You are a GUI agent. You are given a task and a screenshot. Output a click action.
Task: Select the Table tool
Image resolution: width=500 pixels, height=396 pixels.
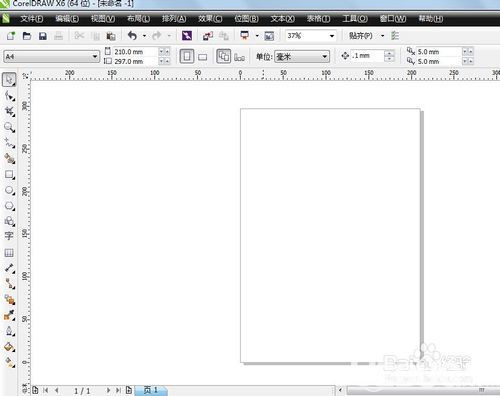[9, 253]
